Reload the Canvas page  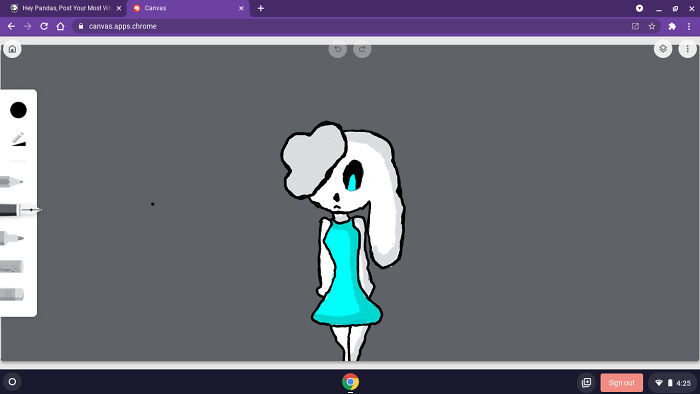pos(44,26)
